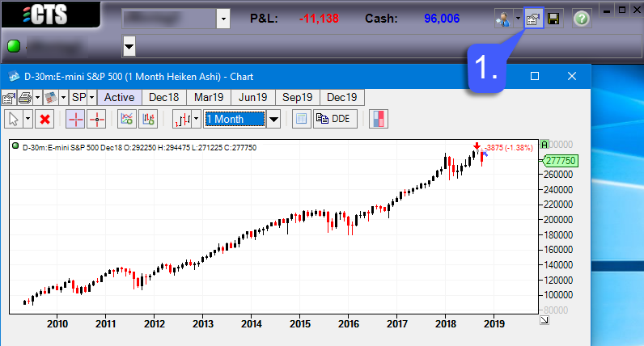Toggle the red crosshair cursor

click(x=75, y=120)
